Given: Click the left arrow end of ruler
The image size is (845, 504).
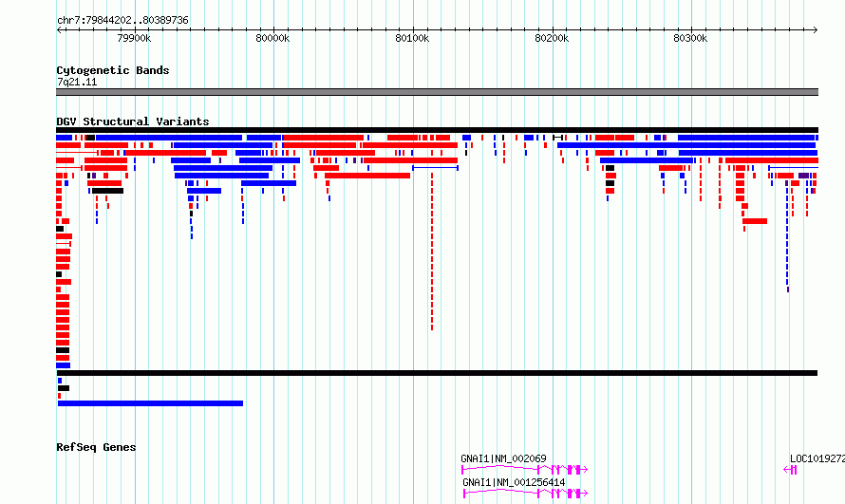Looking at the screenshot, I should pyautogui.click(x=59, y=30).
